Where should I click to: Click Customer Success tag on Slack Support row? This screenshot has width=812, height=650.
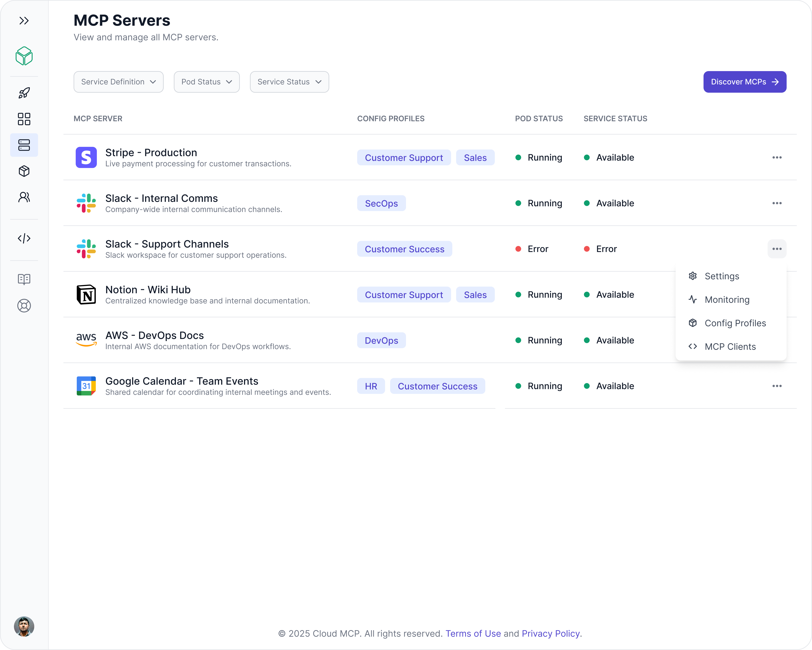click(405, 249)
